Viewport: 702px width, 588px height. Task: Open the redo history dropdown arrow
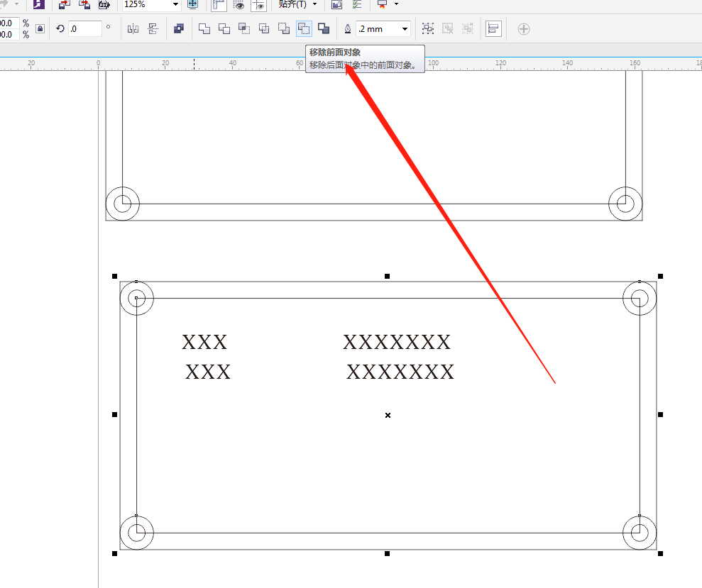[16, 4]
